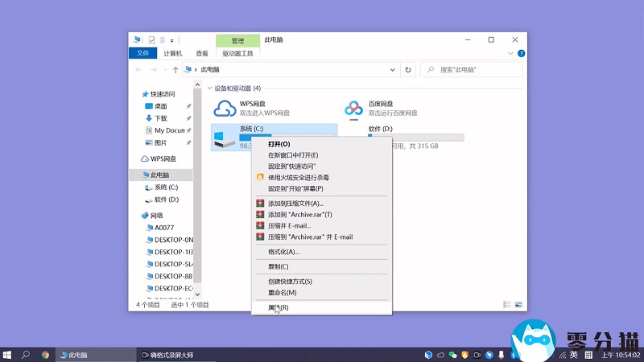Select 属性(R) from the context menu
This screenshot has height=362, width=644.
pos(278,307)
